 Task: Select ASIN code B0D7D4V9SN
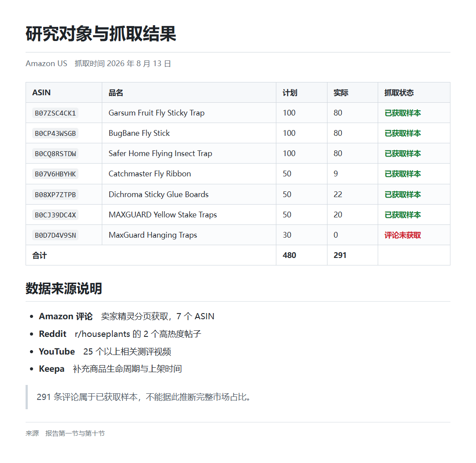55,235
